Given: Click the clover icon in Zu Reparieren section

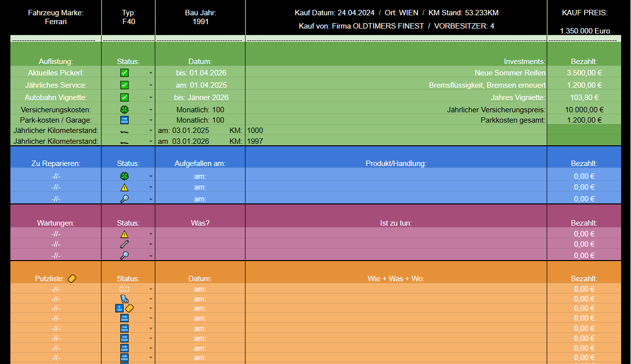Looking at the screenshot, I should [x=124, y=176].
